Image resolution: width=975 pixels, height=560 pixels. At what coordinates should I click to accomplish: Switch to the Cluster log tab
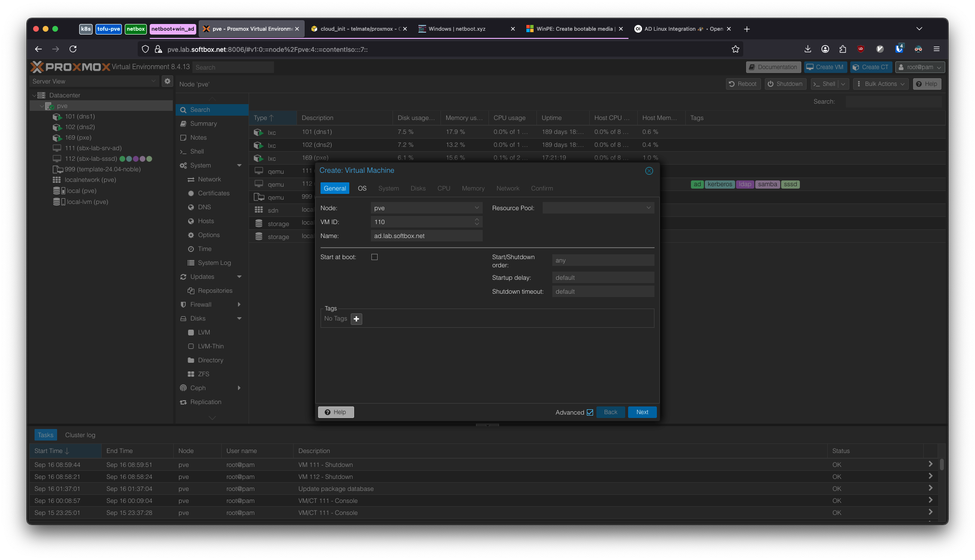click(80, 435)
